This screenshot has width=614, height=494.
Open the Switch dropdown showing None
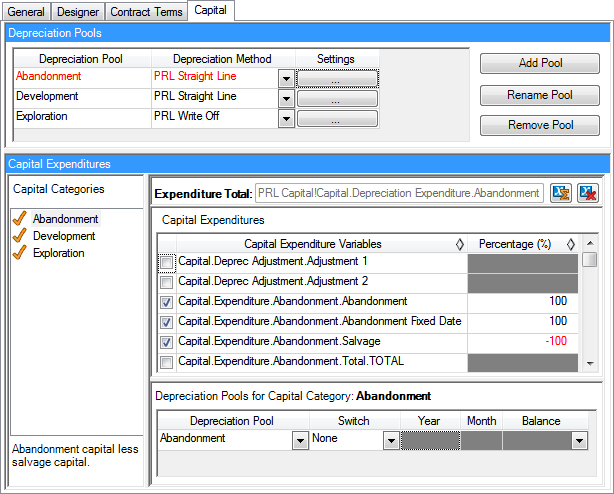click(x=391, y=441)
